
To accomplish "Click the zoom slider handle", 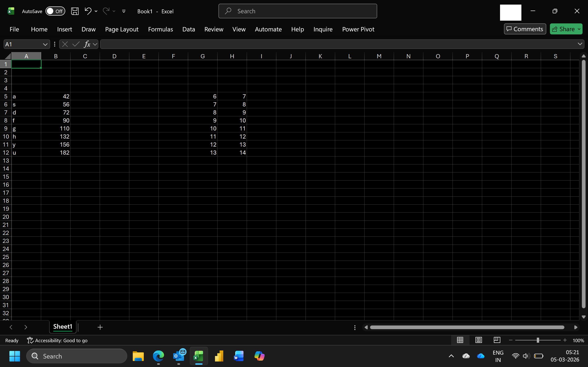I will coord(538,340).
